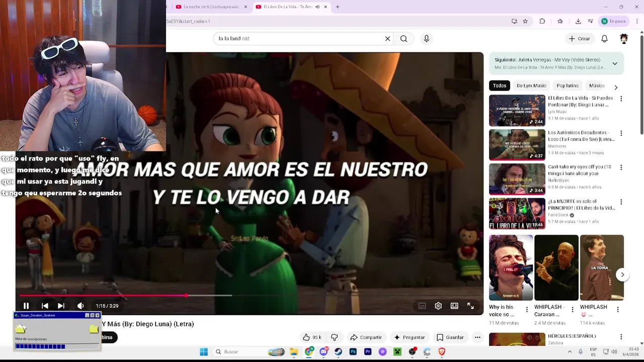The image size is (644, 362).
Task: Select the De Lyrx Music chip
Action: tap(531, 85)
